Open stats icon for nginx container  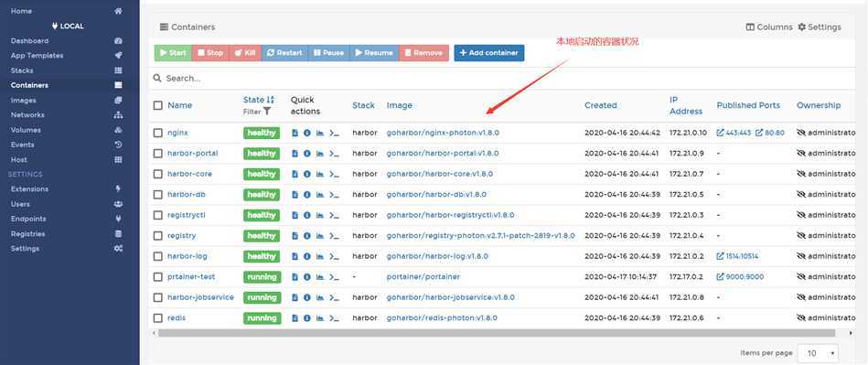click(320, 133)
